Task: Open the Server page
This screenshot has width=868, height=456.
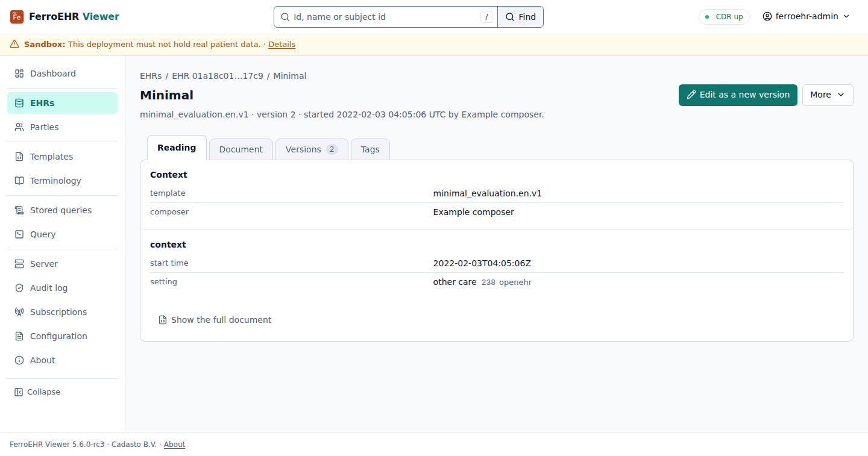Action: click(x=62, y=264)
